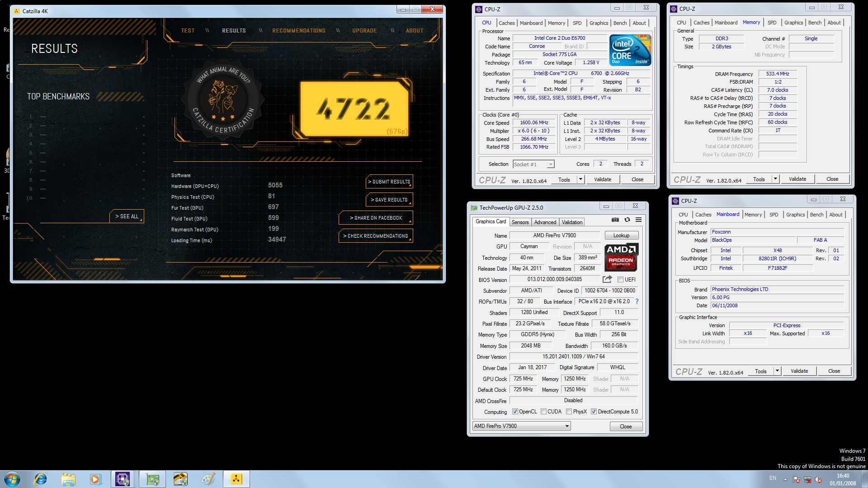The height and width of the screenshot is (488, 868).
Task: Click the network disconnected tray icon
Action: (x=807, y=479)
